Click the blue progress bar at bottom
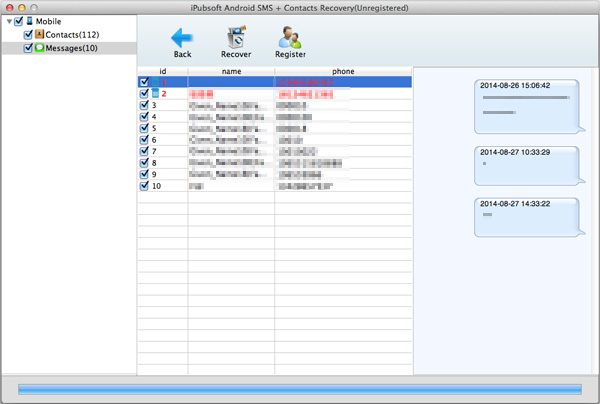This screenshot has height=404, width=600. click(x=299, y=389)
